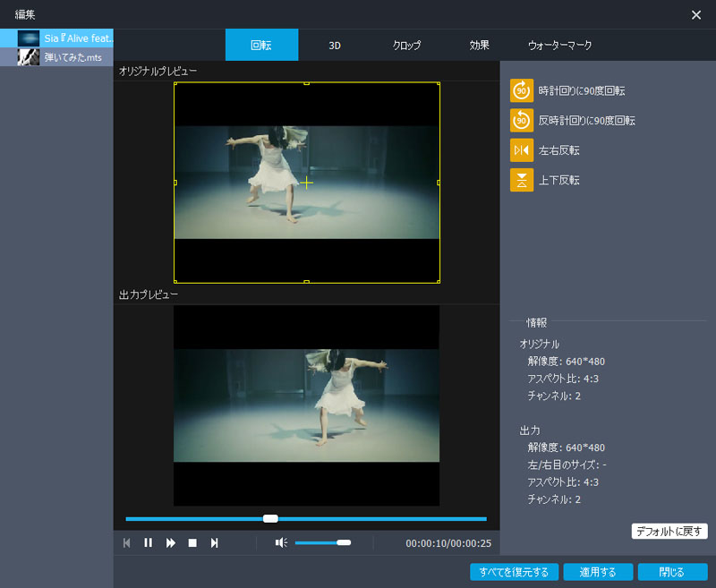Click すべてを復元する to restore all
This screenshot has width=716, height=588.
tap(514, 571)
